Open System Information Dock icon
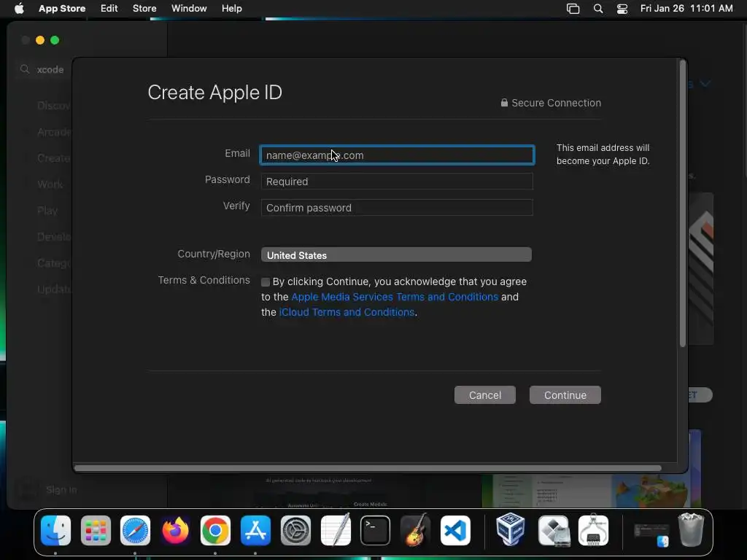The image size is (747, 560). point(593,529)
